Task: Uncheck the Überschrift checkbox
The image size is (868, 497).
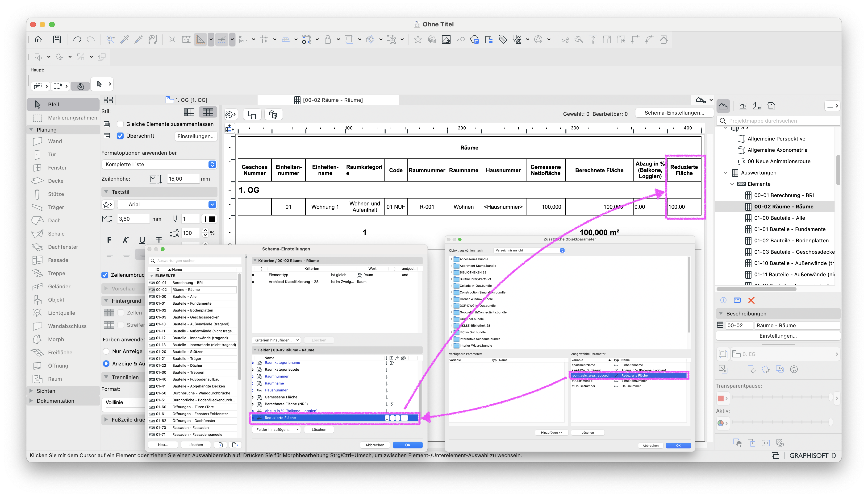Action: pyautogui.click(x=120, y=136)
